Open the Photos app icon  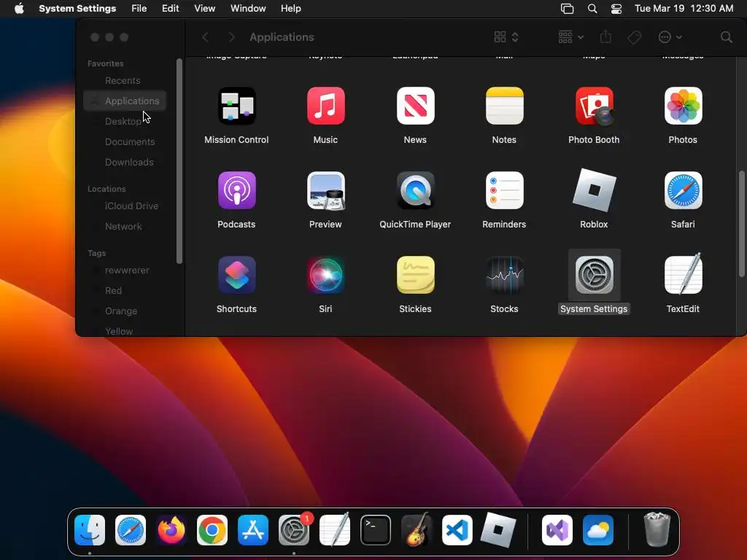click(x=683, y=106)
